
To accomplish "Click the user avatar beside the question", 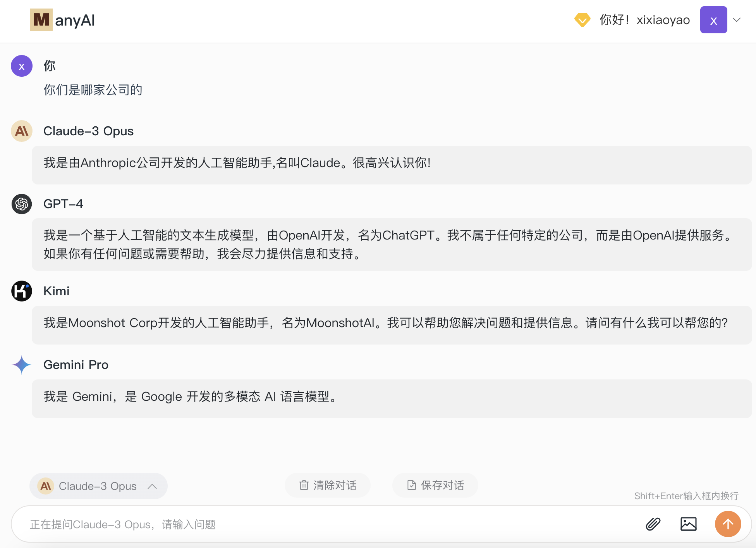I will click(x=22, y=66).
